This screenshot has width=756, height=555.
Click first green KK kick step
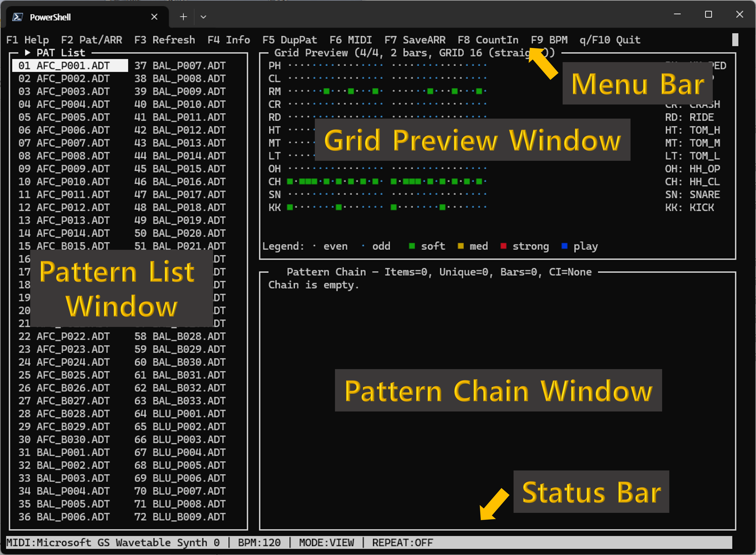click(290, 207)
